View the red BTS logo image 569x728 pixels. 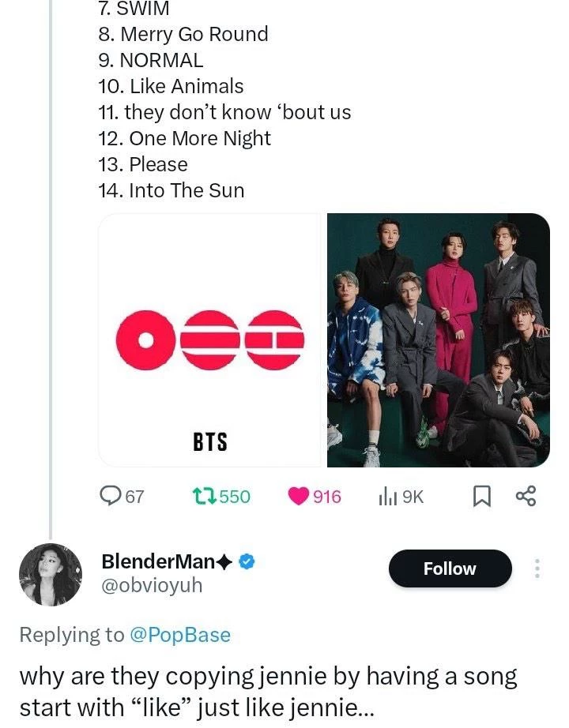[209, 340]
